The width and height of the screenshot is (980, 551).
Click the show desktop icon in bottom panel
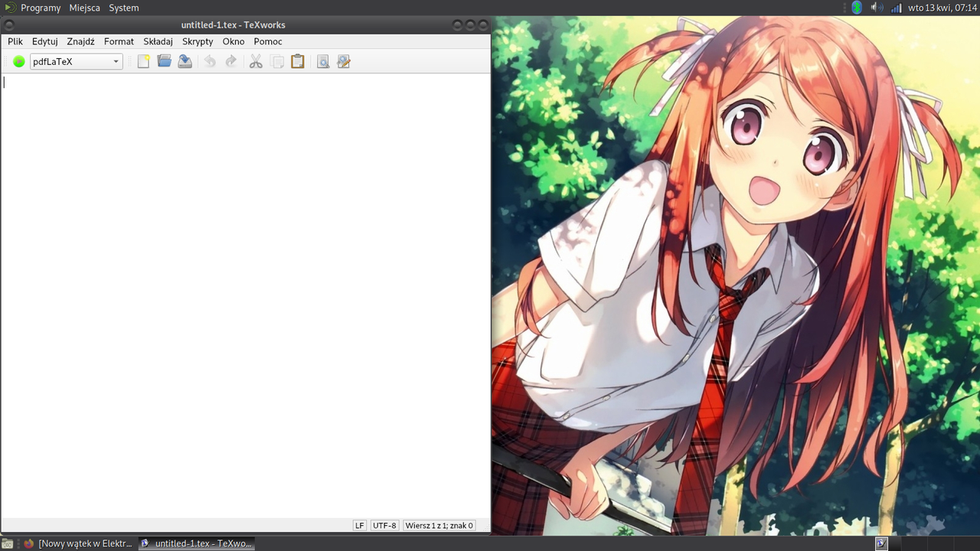tap(8, 543)
